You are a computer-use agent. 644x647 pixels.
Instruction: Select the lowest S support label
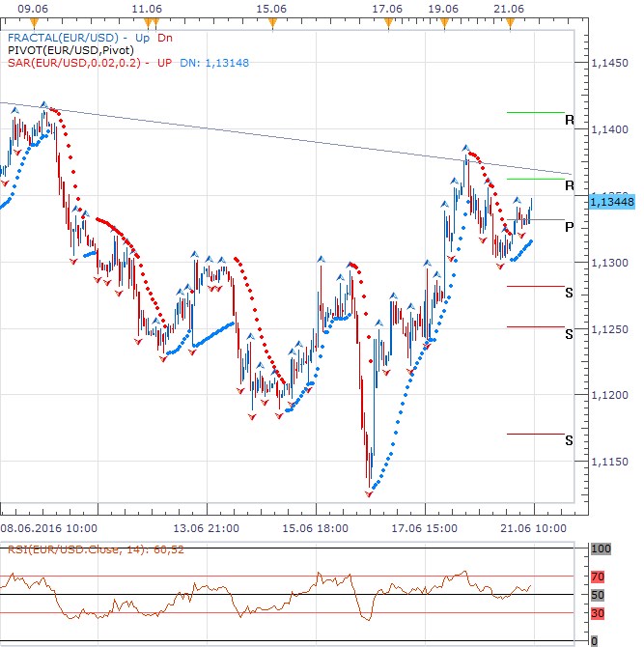click(x=570, y=440)
